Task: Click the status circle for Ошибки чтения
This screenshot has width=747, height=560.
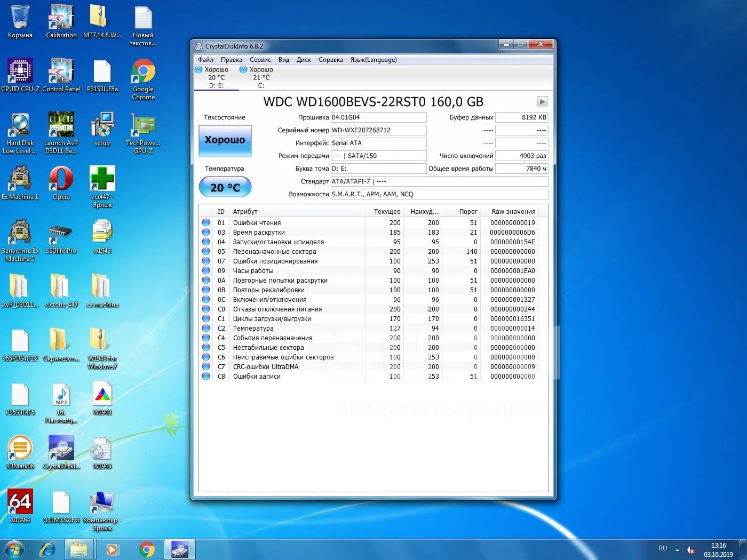Action: tap(206, 222)
